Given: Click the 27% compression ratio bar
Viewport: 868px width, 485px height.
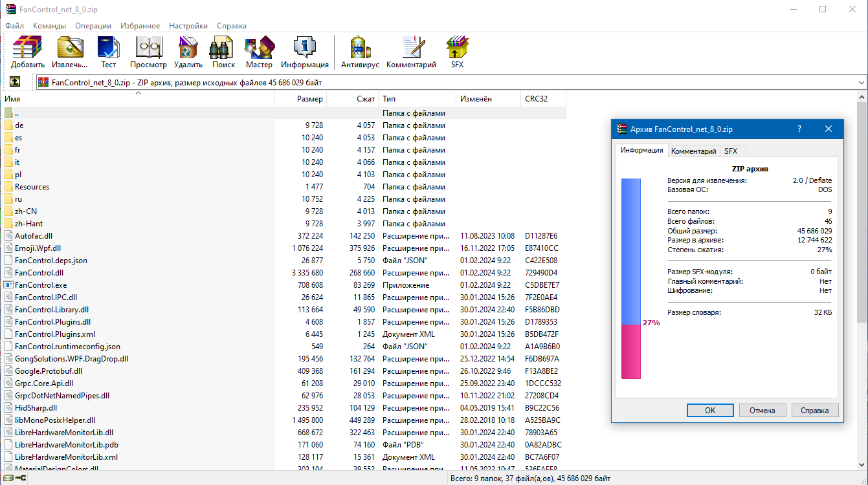Looking at the screenshot, I should pyautogui.click(x=630, y=279).
